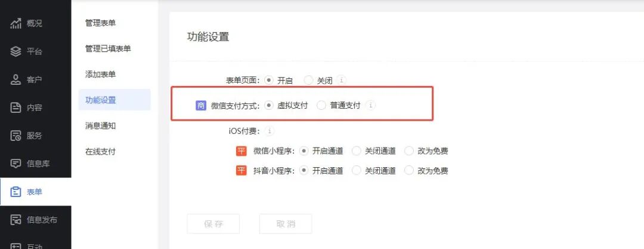Click the 概况 chart icon in sidebar
This screenshot has height=249, width=644.
coord(16,23)
